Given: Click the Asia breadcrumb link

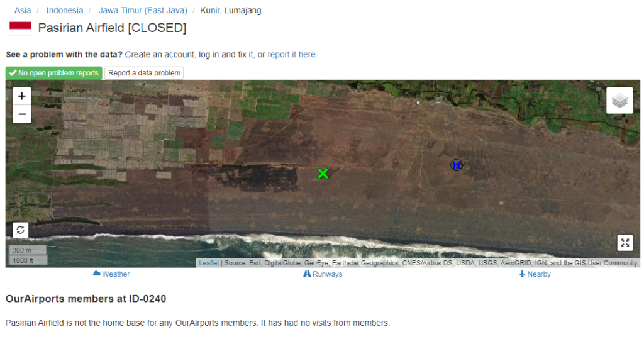Looking at the screenshot, I should (23, 11).
